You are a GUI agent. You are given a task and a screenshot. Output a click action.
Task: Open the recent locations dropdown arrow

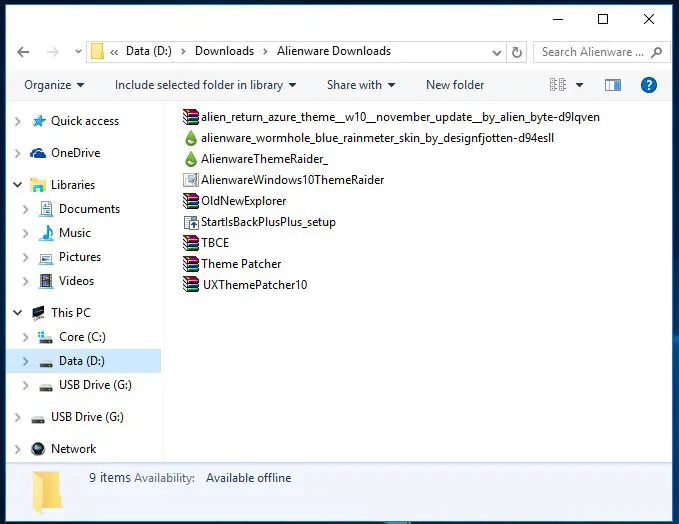click(78, 52)
